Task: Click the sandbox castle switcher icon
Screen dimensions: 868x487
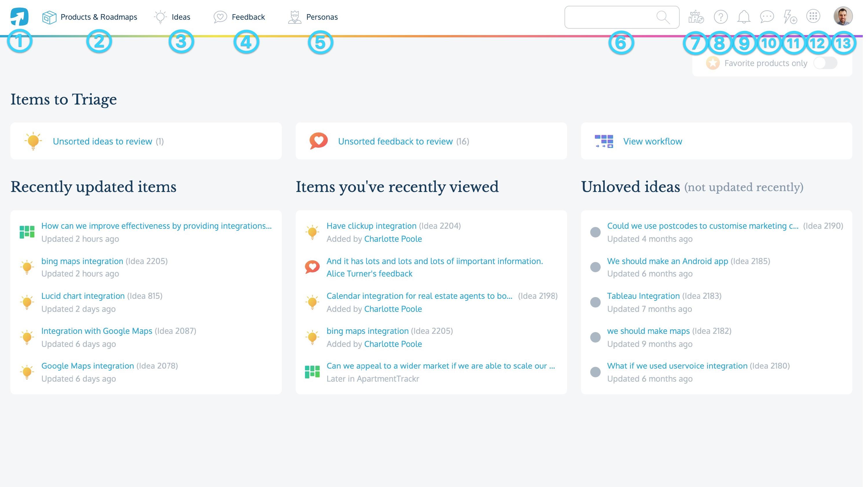Action: point(696,16)
